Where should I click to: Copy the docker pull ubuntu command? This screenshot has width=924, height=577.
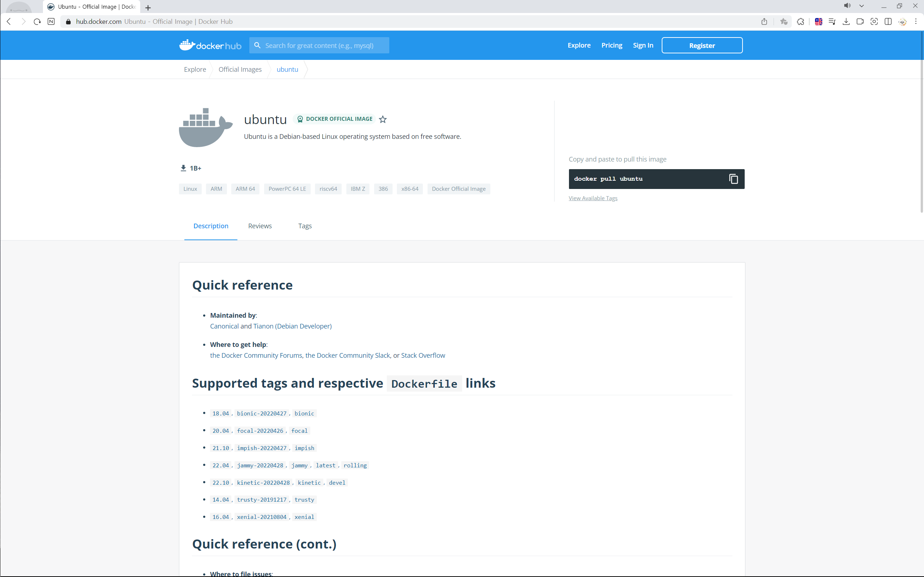(x=733, y=179)
